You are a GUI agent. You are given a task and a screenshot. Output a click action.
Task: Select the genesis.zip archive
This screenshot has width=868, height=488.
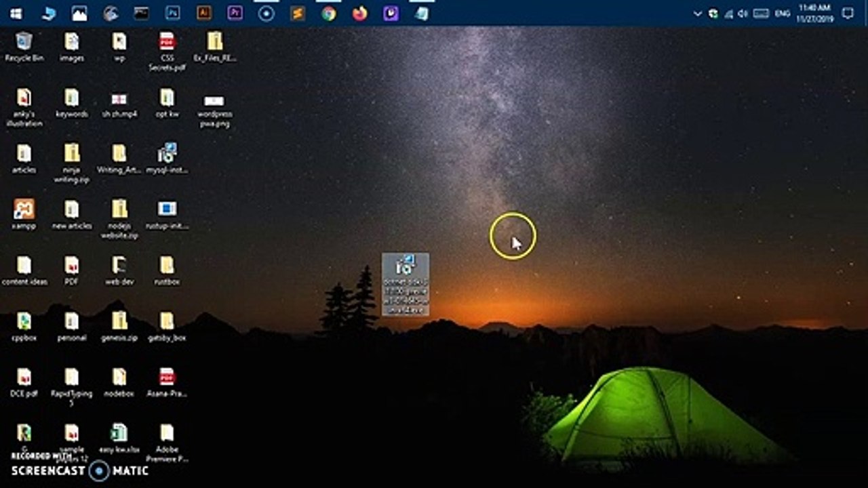click(x=119, y=327)
